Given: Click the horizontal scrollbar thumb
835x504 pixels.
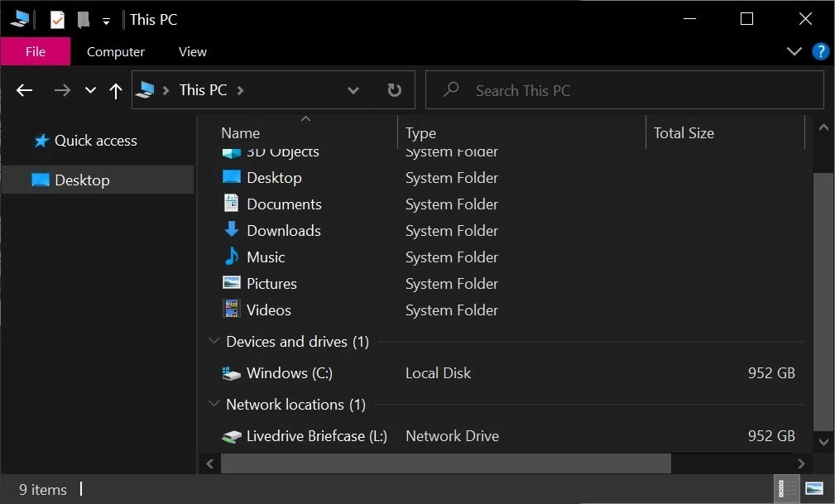Looking at the screenshot, I should (445, 463).
